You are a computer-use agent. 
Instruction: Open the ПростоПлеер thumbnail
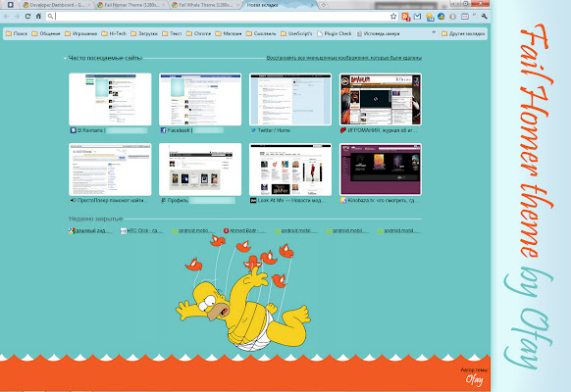coord(110,170)
